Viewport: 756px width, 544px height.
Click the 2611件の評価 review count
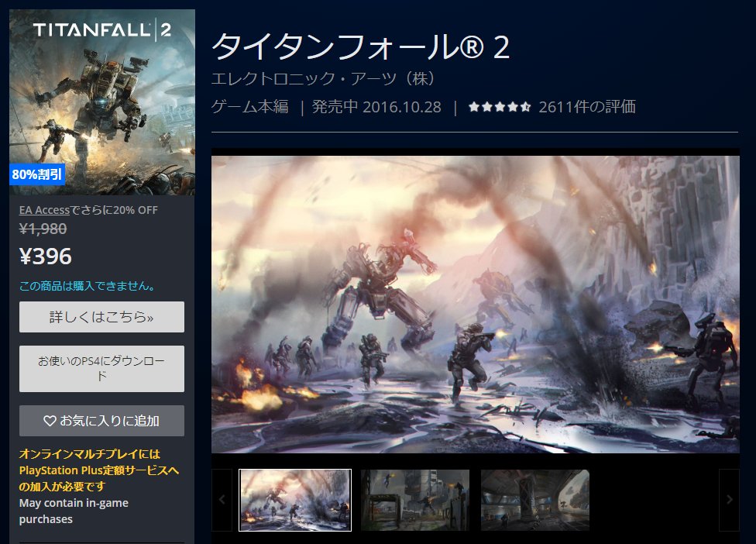(587, 107)
